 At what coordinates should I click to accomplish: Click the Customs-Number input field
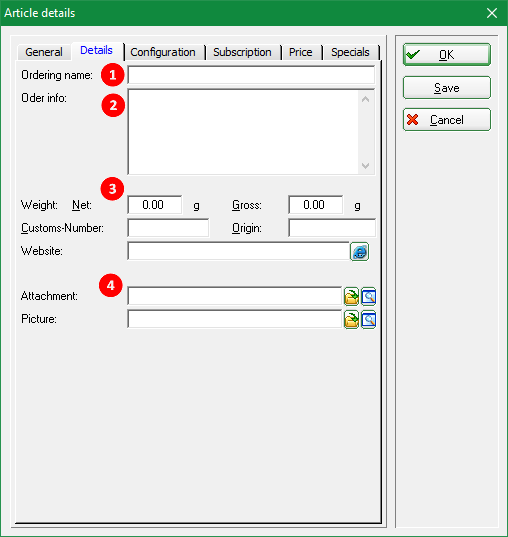pos(168,228)
